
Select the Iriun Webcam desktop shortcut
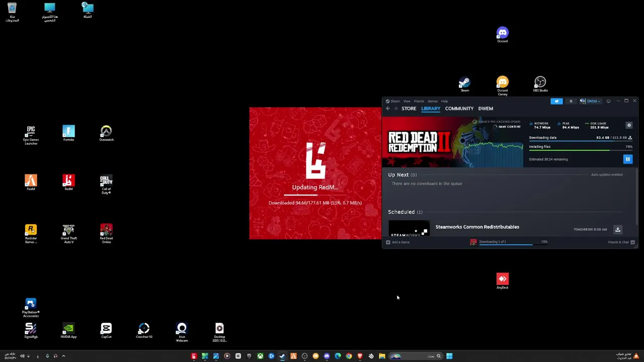click(182, 333)
